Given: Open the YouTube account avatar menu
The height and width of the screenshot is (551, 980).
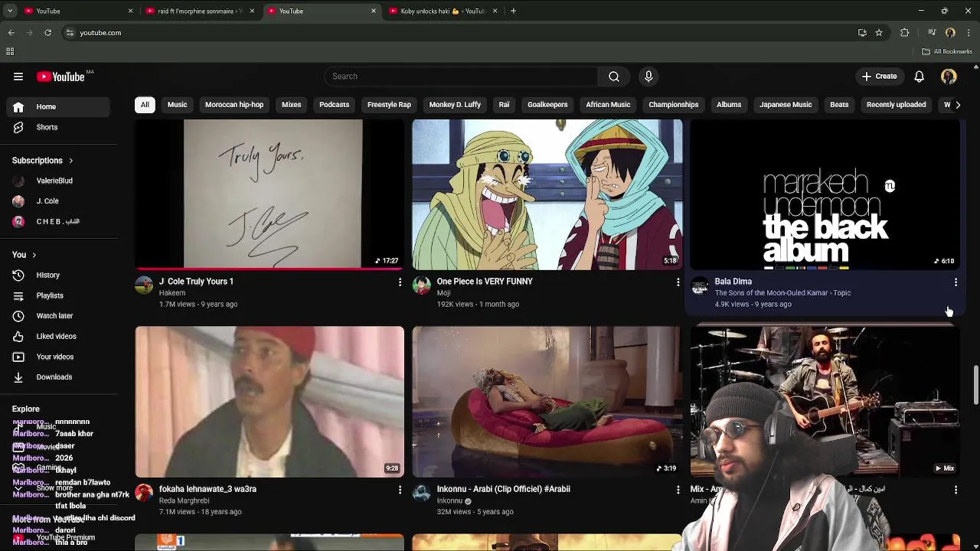Looking at the screenshot, I should tap(949, 77).
